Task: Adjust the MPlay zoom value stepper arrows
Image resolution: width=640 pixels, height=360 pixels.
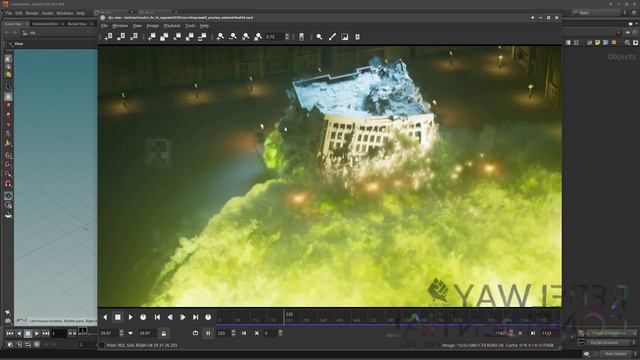Action: [287, 37]
